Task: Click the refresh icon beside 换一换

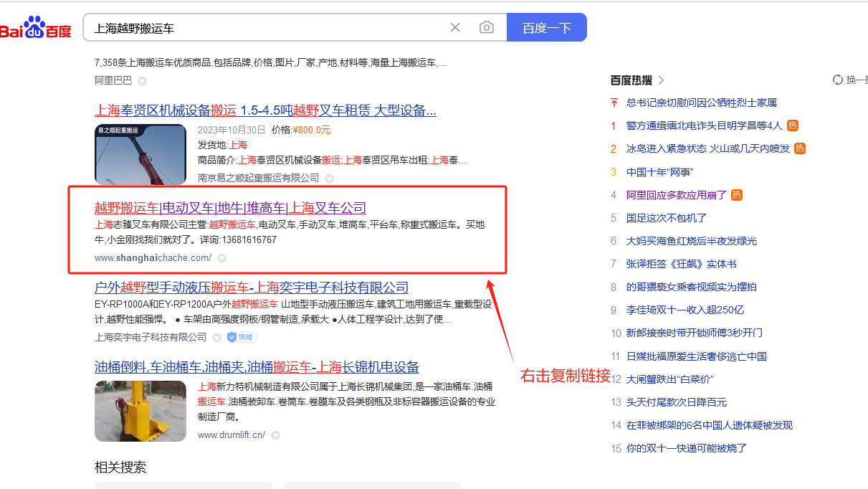Action: (x=838, y=80)
